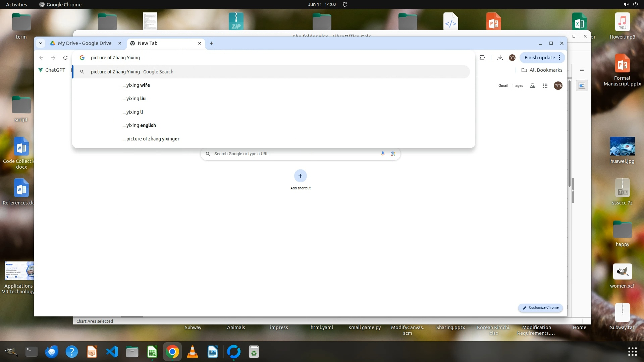Click the 'Search Google or type a URL' box
644x362 pixels.
tap(292, 154)
